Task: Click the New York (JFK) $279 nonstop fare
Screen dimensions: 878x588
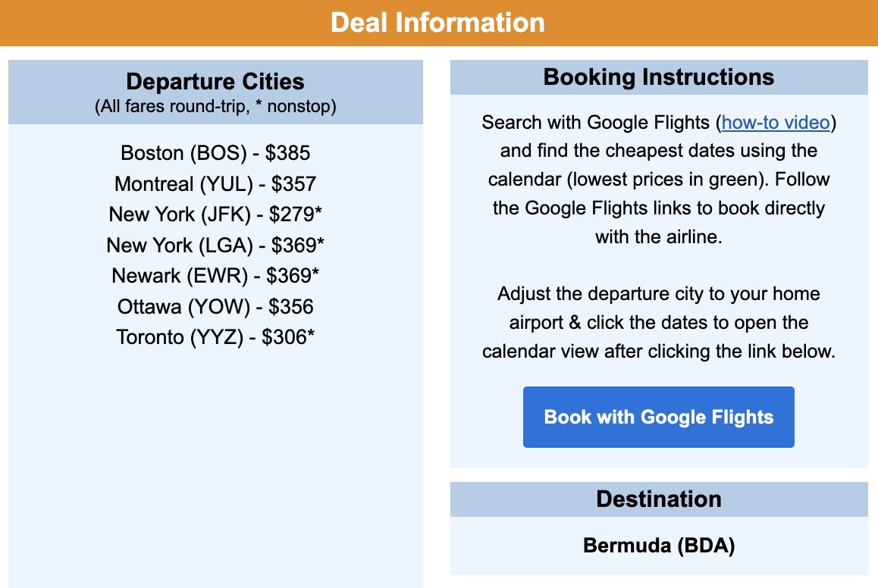Action: (215, 214)
